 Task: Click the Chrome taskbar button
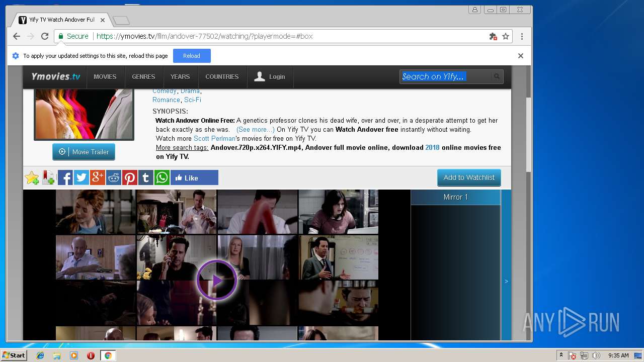[108, 355]
